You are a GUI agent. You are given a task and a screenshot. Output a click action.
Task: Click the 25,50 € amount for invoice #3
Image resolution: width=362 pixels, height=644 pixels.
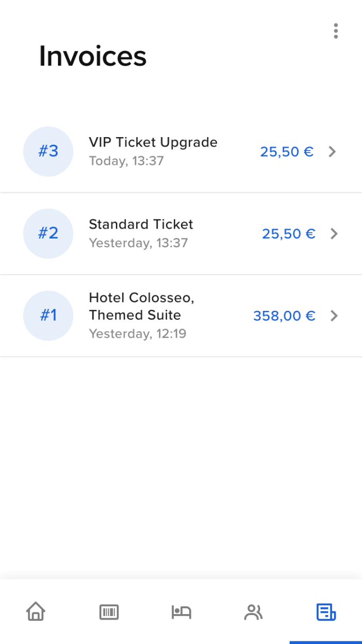(x=286, y=152)
